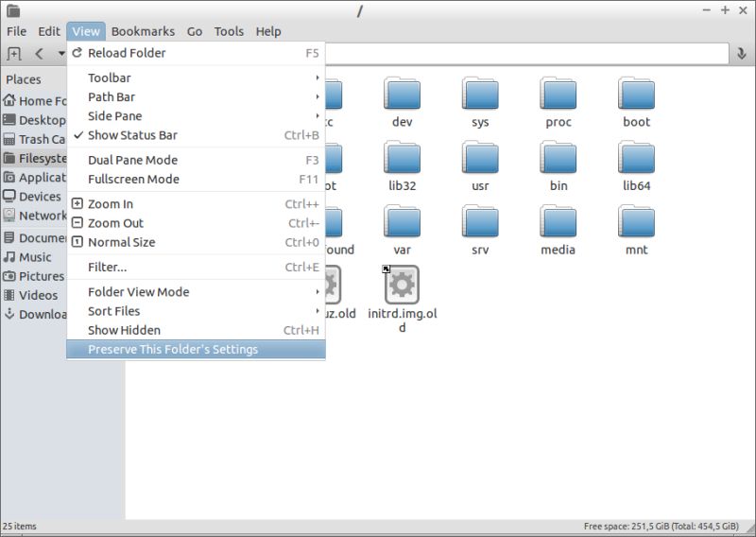
Task: Open the Go menu
Action: coord(195,31)
